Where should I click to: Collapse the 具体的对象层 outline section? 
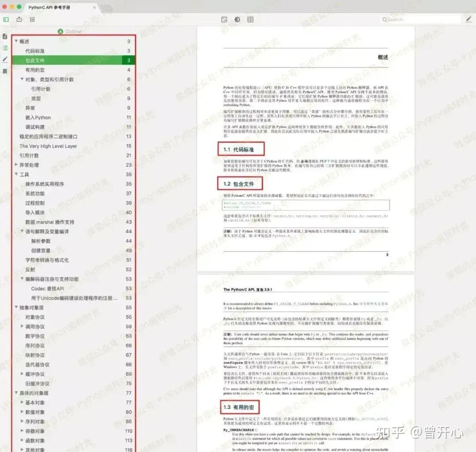16,393
